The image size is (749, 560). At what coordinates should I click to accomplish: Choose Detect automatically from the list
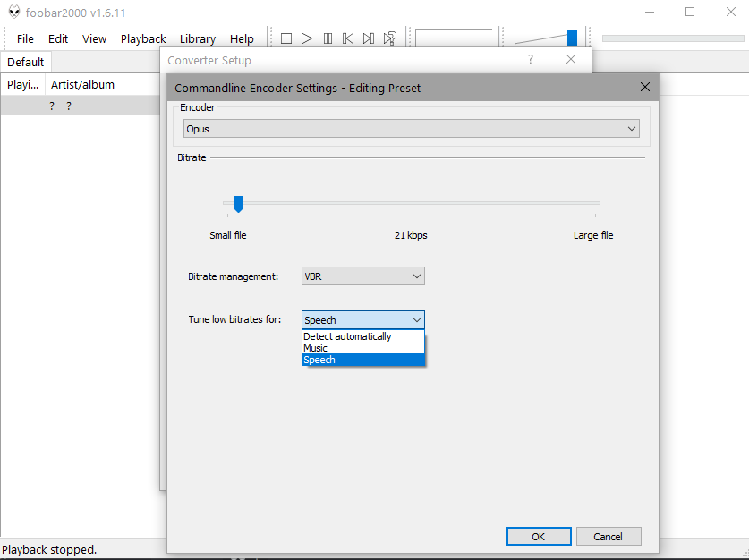[x=363, y=336]
